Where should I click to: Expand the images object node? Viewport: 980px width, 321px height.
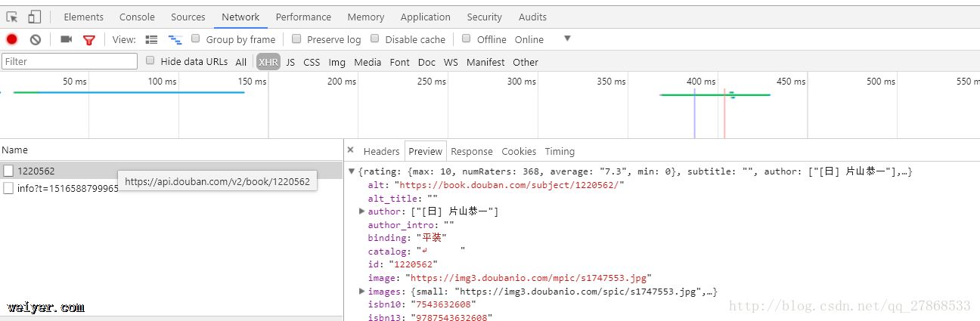click(362, 291)
